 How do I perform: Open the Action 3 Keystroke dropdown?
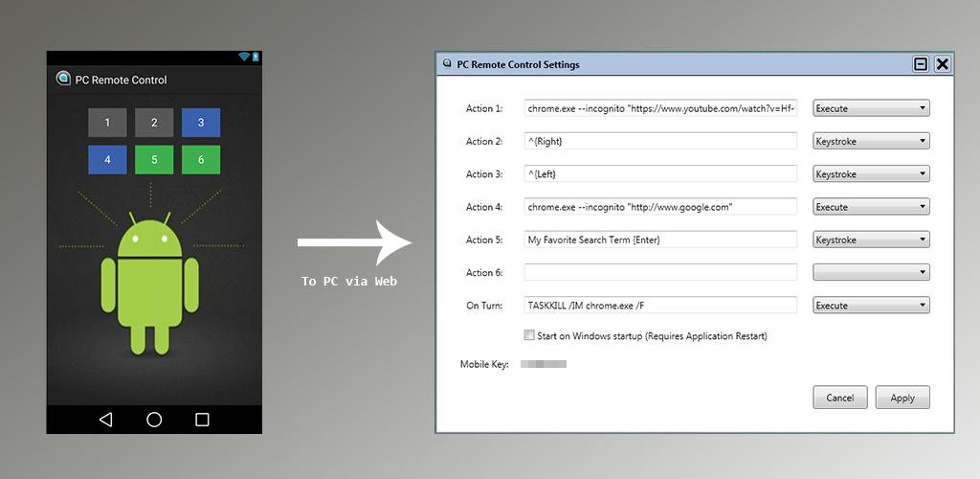[871, 173]
